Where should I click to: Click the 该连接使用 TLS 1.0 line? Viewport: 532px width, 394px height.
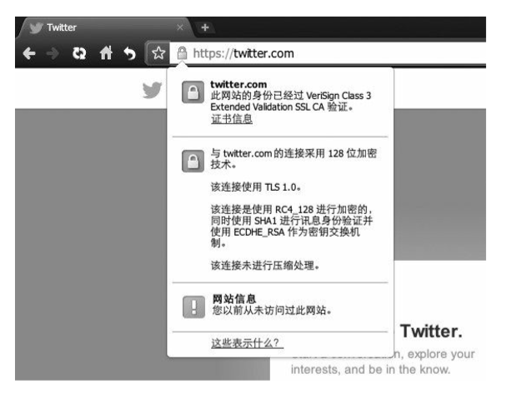click(256, 187)
